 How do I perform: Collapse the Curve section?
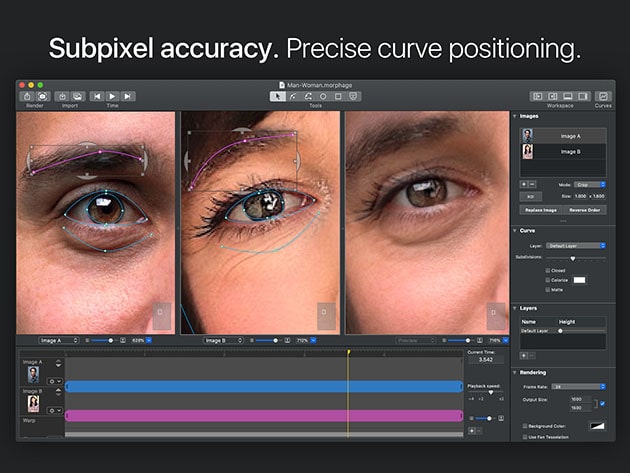(x=515, y=231)
